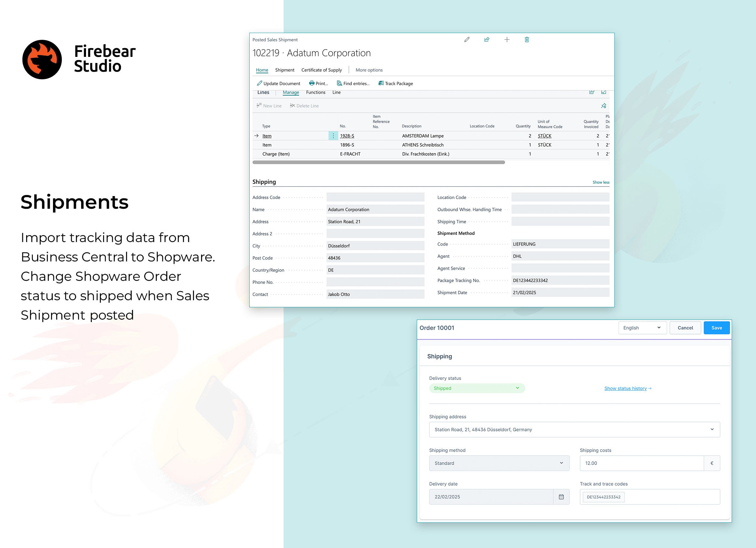Open Certificate of Supply tab
This screenshot has width=756, height=548.
(322, 70)
